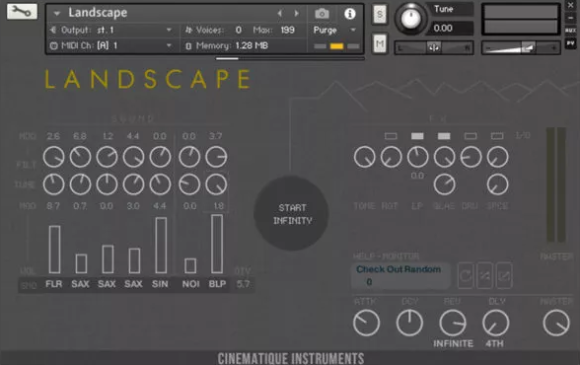Enable the first FX switch above Tone knob
Screen dimensions: 580x365
[x=391, y=136]
